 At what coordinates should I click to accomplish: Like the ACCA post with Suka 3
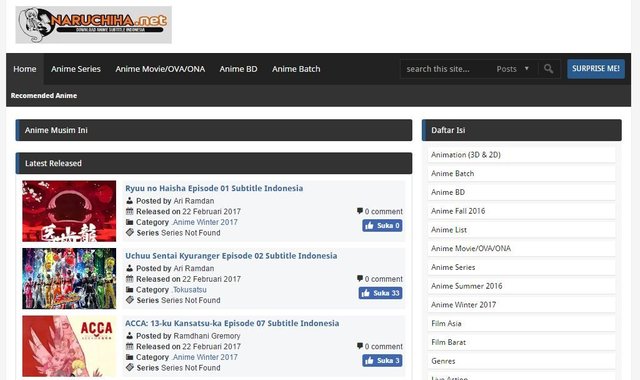click(382, 360)
